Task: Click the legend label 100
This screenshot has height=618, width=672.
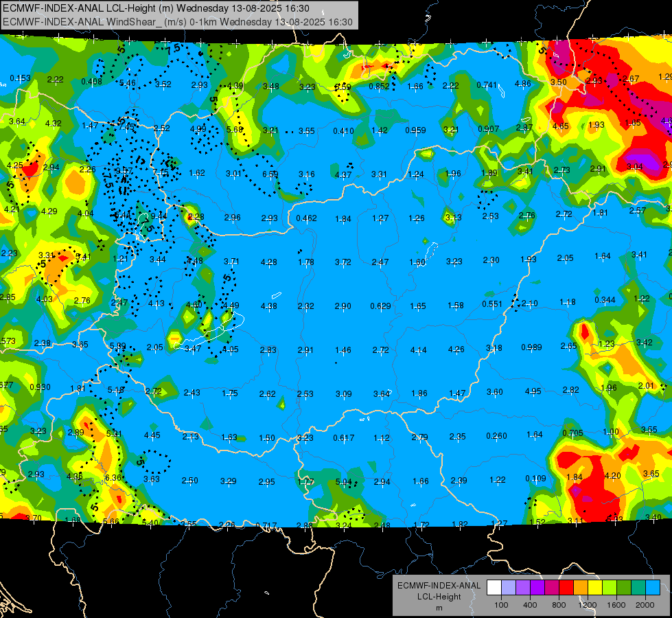Action: pyautogui.click(x=502, y=605)
